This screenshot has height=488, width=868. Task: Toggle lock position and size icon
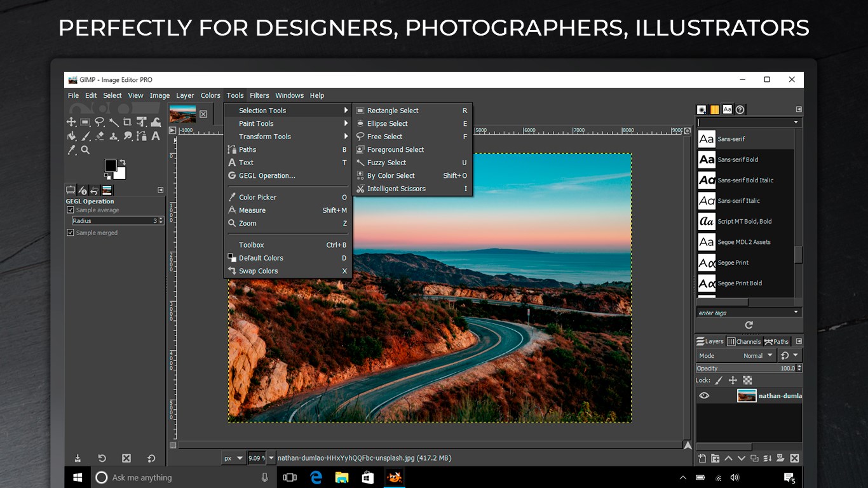733,381
